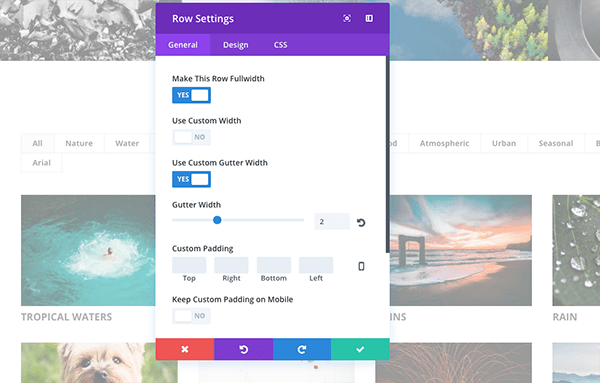The width and height of the screenshot is (600, 383).
Task: Select the Seasonal portfolio filter
Action: pos(556,143)
